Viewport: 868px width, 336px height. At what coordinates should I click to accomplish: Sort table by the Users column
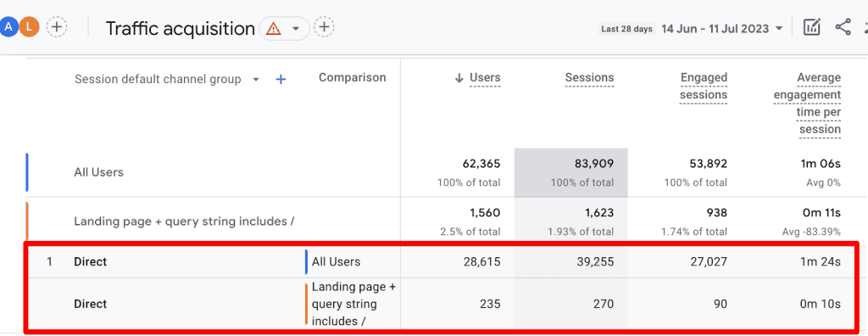click(x=484, y=78)
